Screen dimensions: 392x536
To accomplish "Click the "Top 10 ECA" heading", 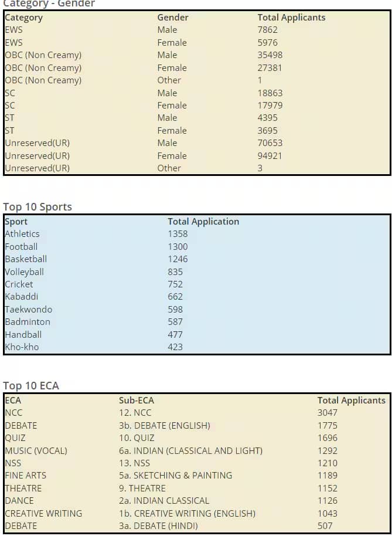I will pos(31,386).
